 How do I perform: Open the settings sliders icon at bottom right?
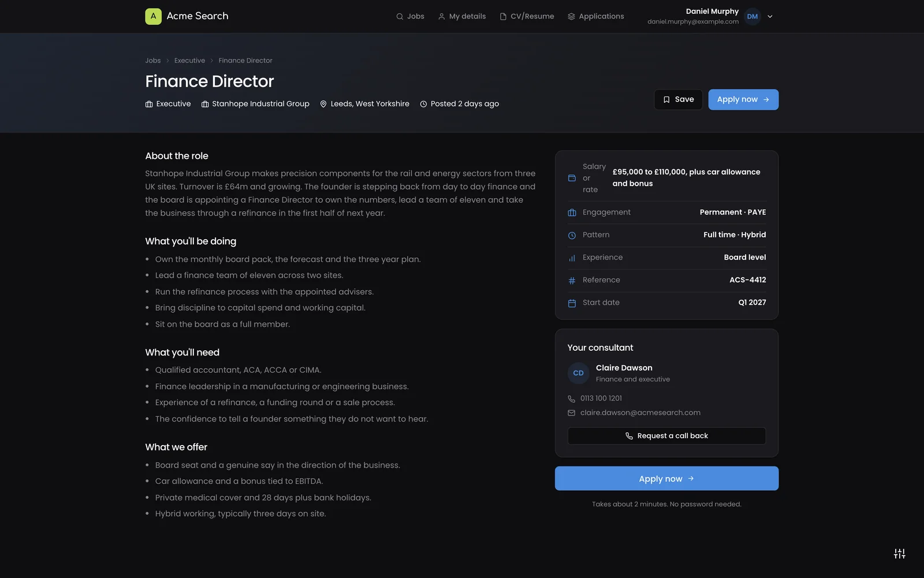[x=899, y=553]
